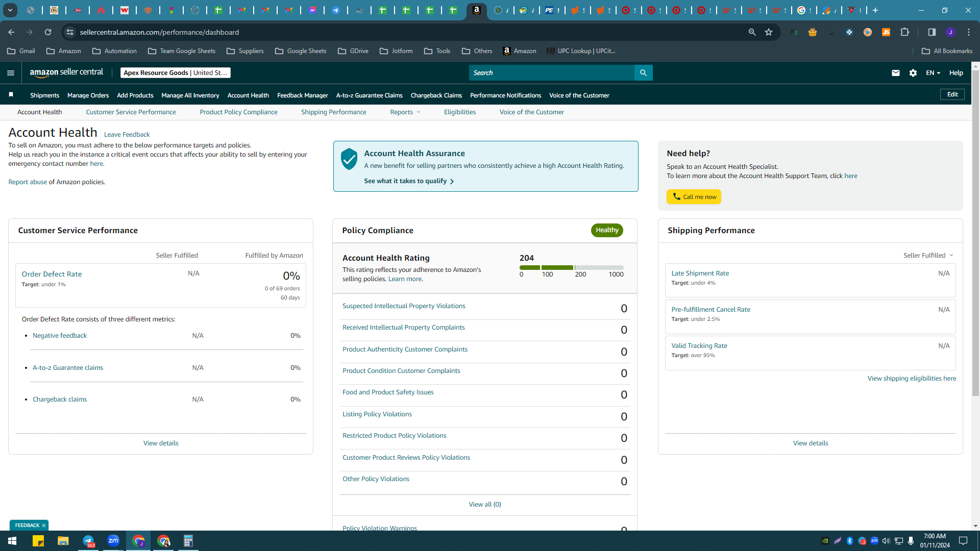The width and height of the screenshot is (980, 551).
Task: Open the Eligibilities tab
Action: (x=460, y=112)
